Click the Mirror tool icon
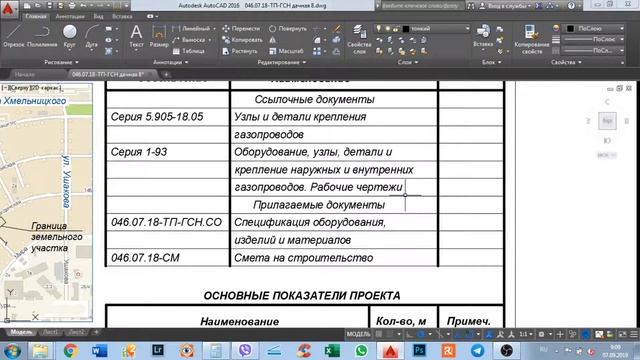This screenshot has width=640, height=360. (x=273, y=40)
